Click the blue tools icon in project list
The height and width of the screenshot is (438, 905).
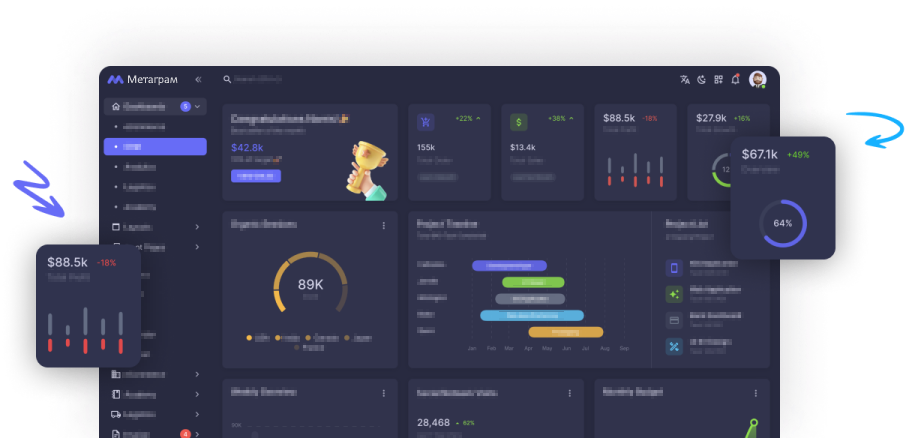pos(674,346)
